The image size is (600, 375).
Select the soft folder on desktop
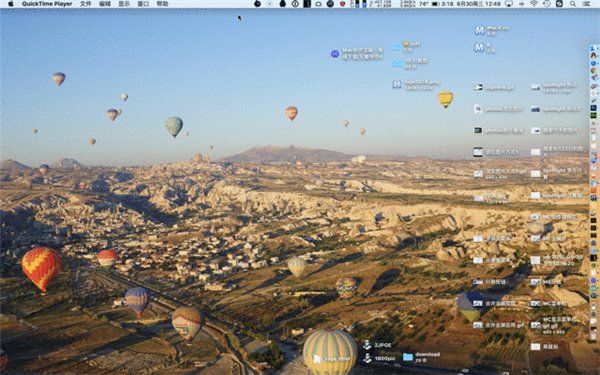pos(396,47)
